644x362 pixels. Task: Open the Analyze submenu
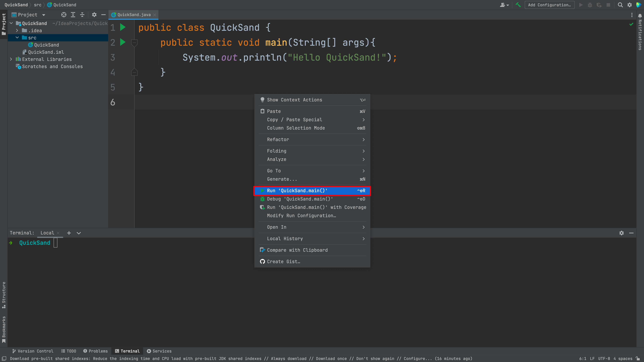coord(312,159)
